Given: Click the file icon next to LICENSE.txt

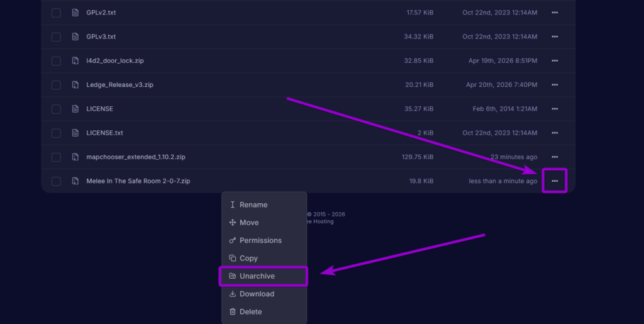Looking at the screenshot, I should click(75, 133).
